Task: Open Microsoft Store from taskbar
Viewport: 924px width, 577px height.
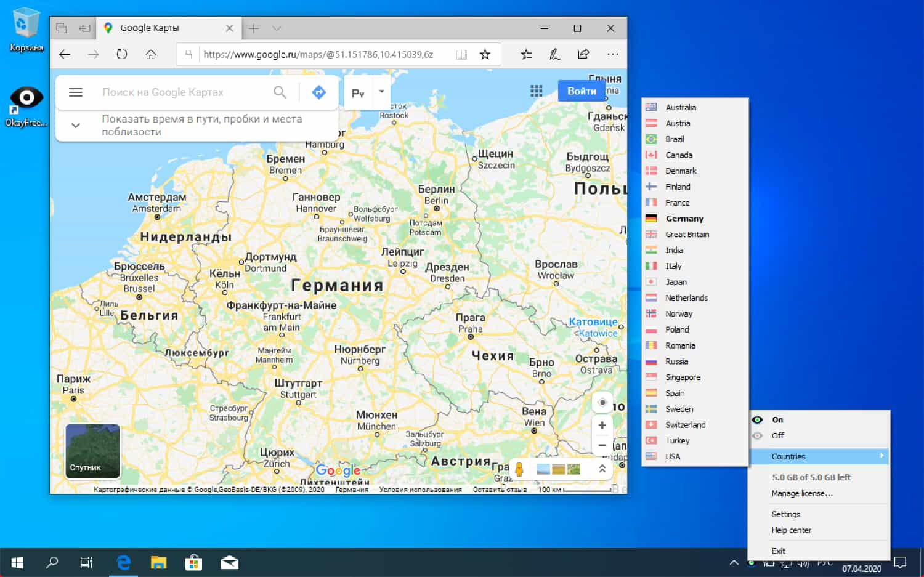Action: pos(194,562)
